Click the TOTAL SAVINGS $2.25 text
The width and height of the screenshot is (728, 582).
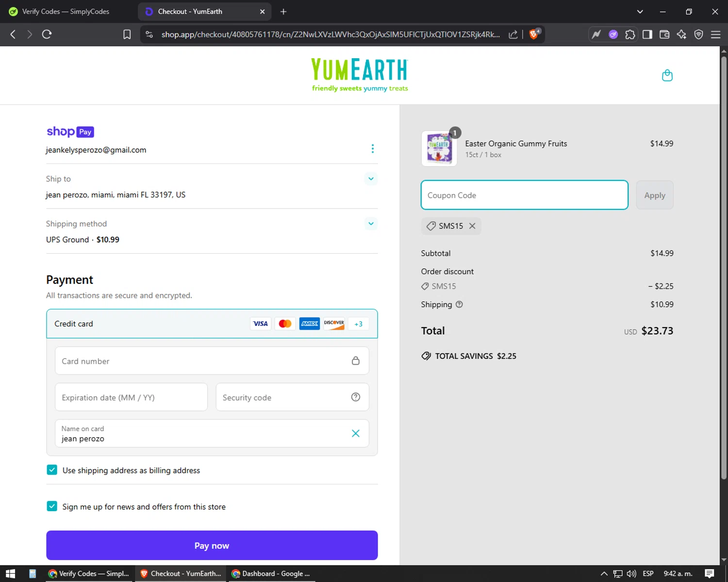coord(476,356)
